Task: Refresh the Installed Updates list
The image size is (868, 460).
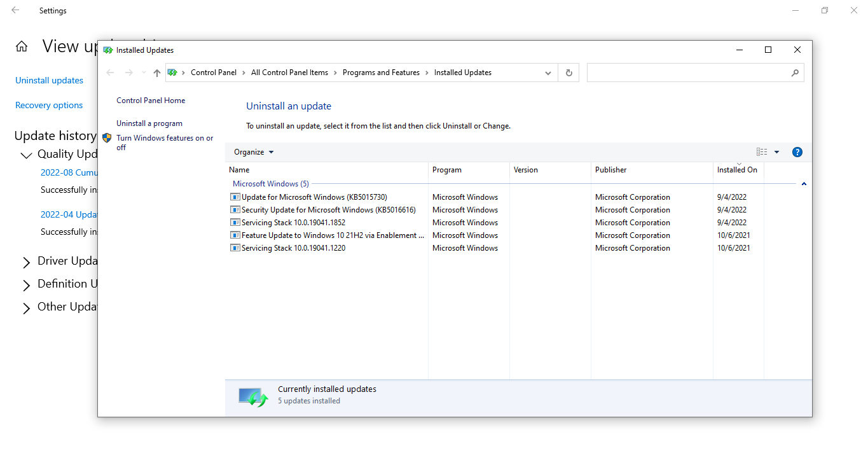Action: 569,73
